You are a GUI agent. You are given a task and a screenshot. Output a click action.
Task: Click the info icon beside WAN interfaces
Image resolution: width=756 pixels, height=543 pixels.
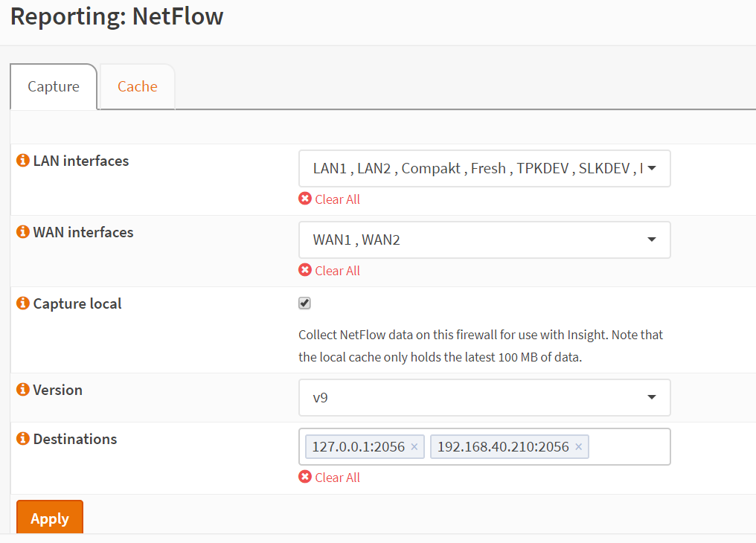click(x=22, y=231)
